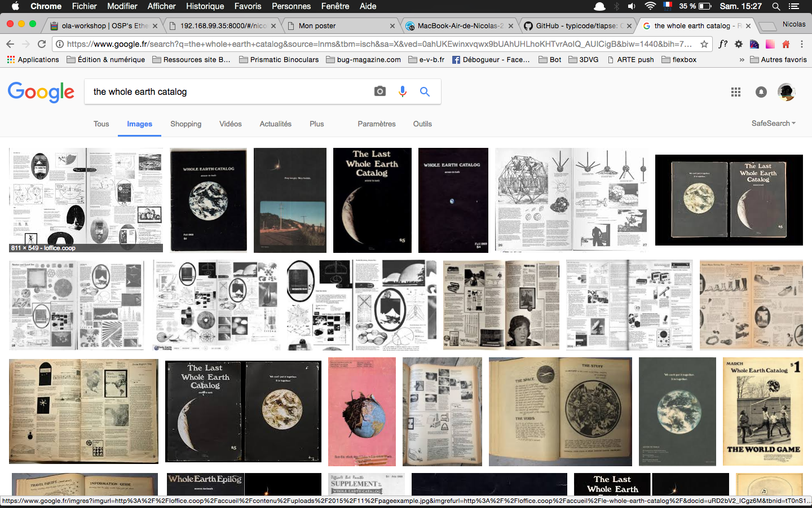Show hidden bookmarks with double chevron
This screenshot has width=812, height=508.
(x=742, y=59)
